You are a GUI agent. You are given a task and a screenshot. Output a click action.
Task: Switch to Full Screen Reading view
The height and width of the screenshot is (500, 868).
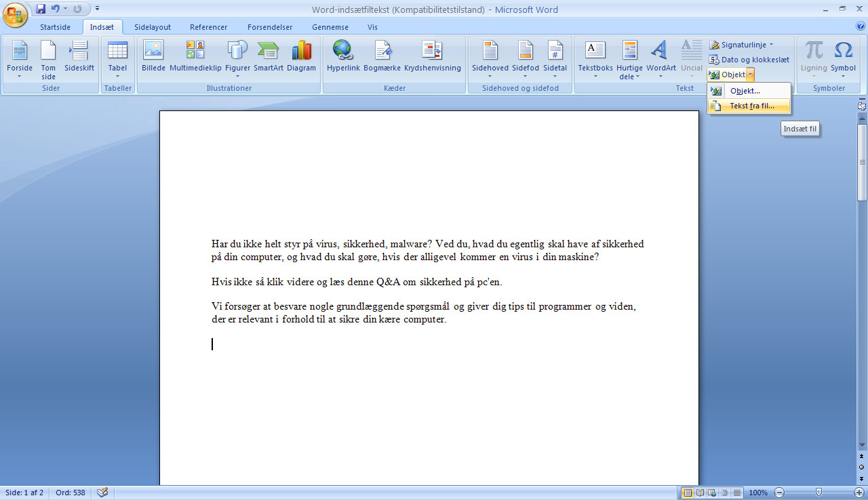[x=700, y=493]
